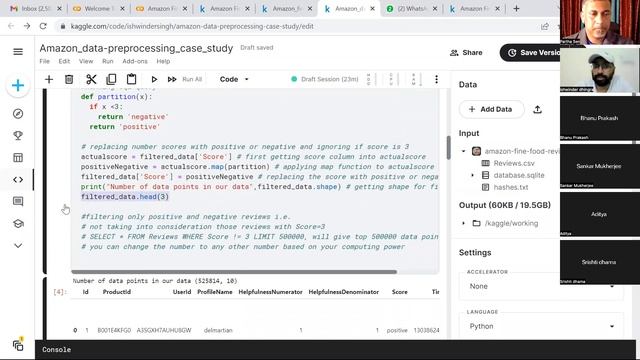Viewport: 640px width, 360px height.
Task: Click the notebook title text
Action: (136, 48)
